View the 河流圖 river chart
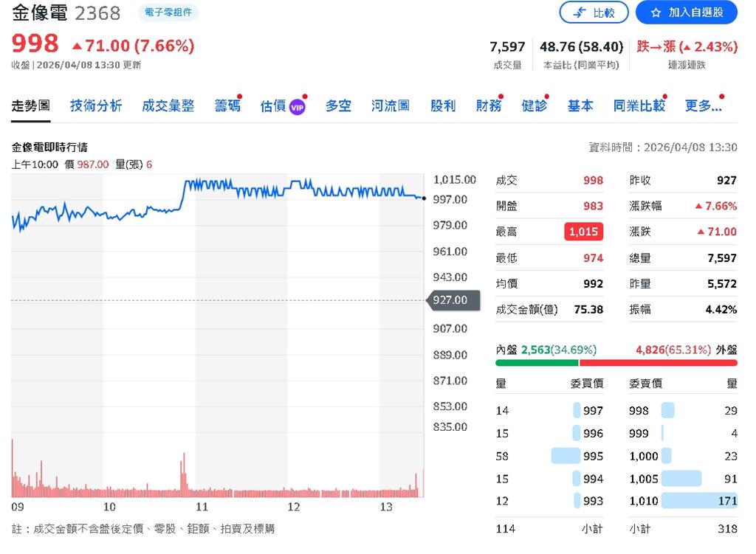Screen dimensions: 756x554 coord(390,105)
